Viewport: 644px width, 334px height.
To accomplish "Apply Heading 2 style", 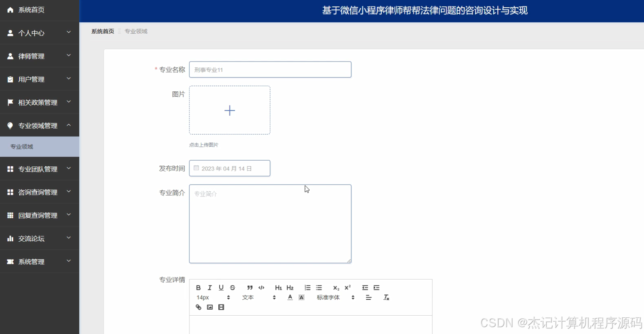I will point(290,287).
